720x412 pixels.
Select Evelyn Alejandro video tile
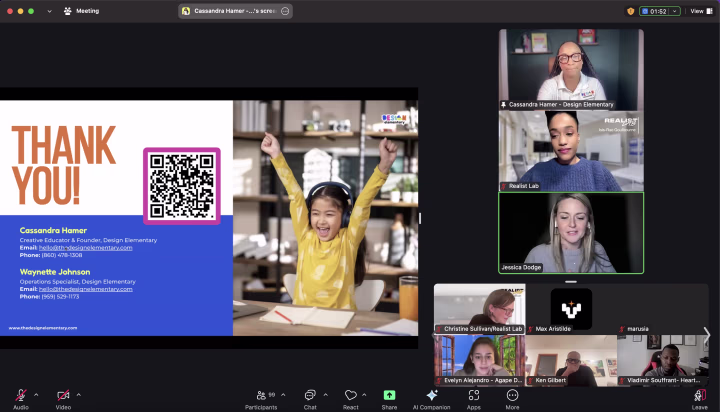(x=480, y=360)
